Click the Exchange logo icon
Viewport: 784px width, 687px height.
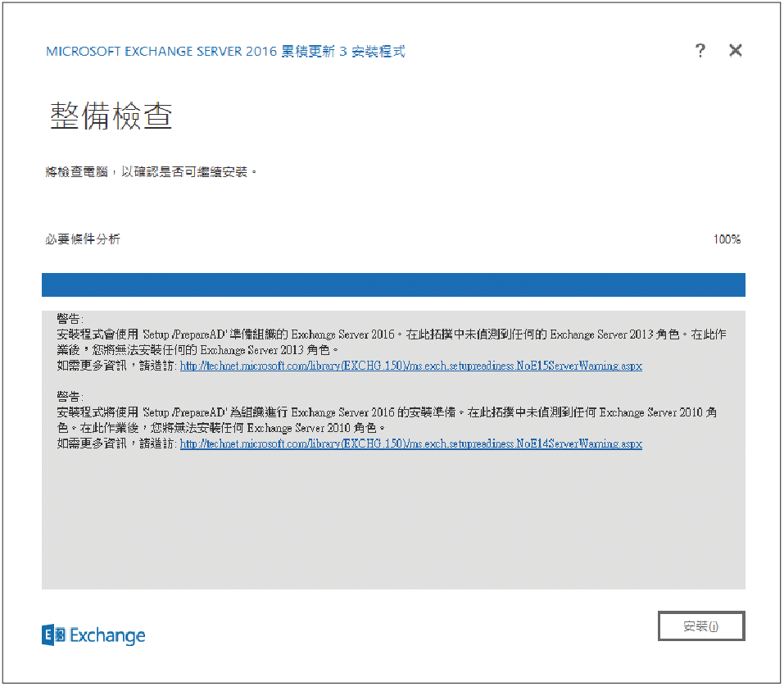[53, 635]
